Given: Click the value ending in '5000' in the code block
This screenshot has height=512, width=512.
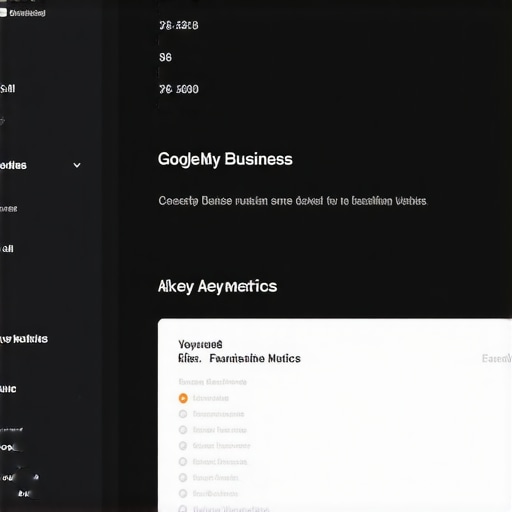Looking at the screenshot, I should (179, 89).
